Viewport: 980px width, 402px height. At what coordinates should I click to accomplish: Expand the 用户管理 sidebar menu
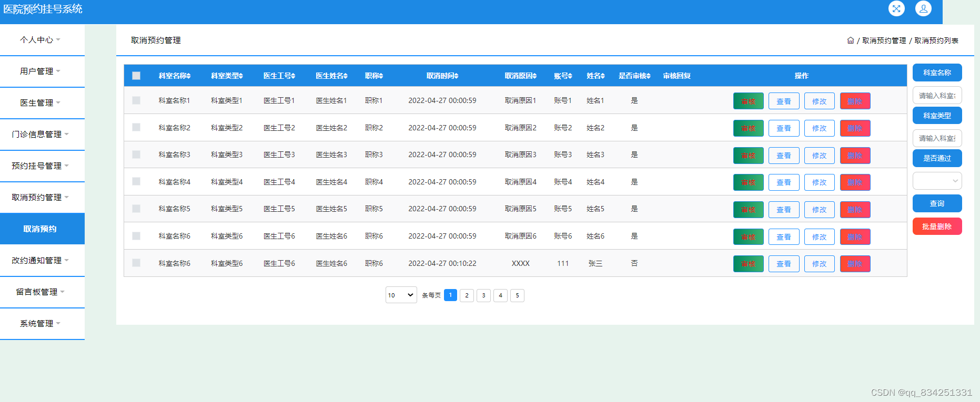42,71
